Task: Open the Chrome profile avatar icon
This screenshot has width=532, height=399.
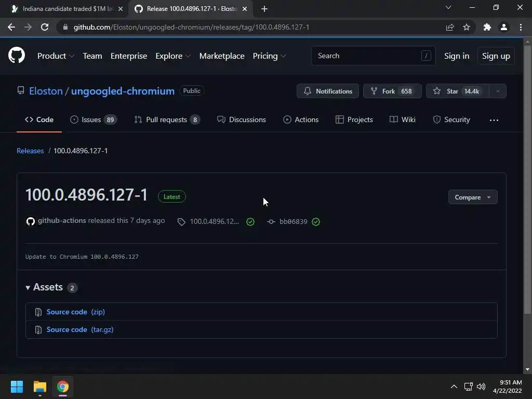Action: tap(504, 27)
